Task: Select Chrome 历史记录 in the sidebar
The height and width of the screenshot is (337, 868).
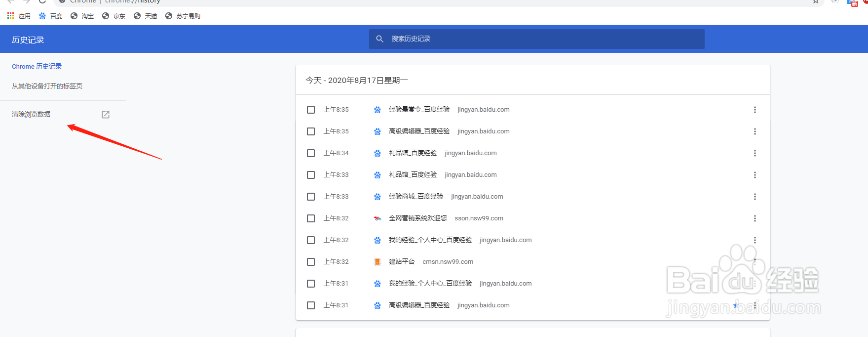Action: tap(37, 66)
